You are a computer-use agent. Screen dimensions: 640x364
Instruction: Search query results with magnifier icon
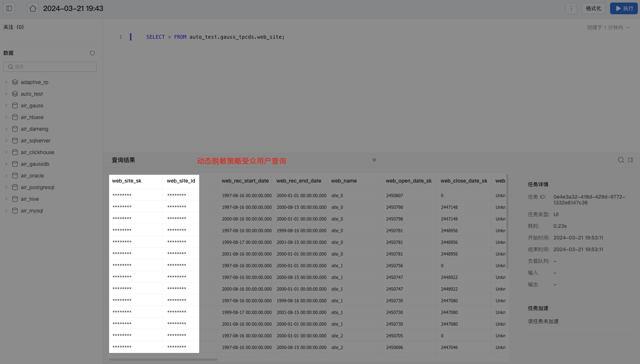point(621,160)
